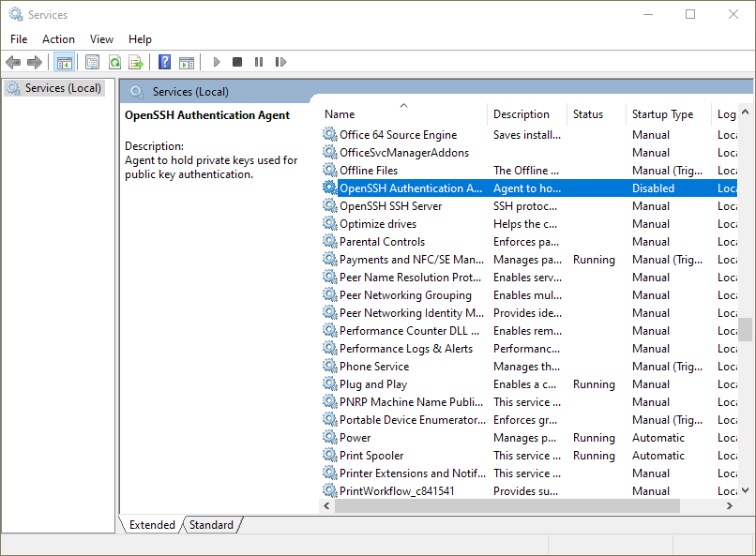
Task: Click the Export List toolbar icon
Action: coord(136,62)
